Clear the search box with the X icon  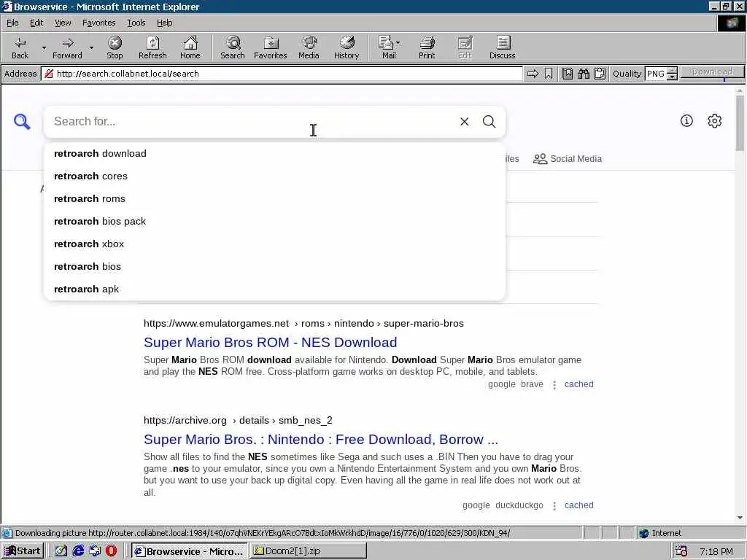pos(465,122)
